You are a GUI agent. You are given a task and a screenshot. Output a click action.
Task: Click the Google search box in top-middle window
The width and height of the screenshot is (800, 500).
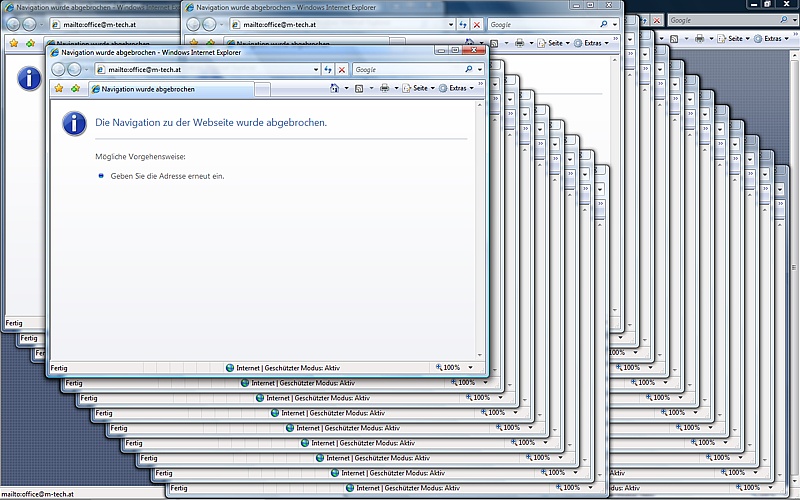[x=543, y=24]
